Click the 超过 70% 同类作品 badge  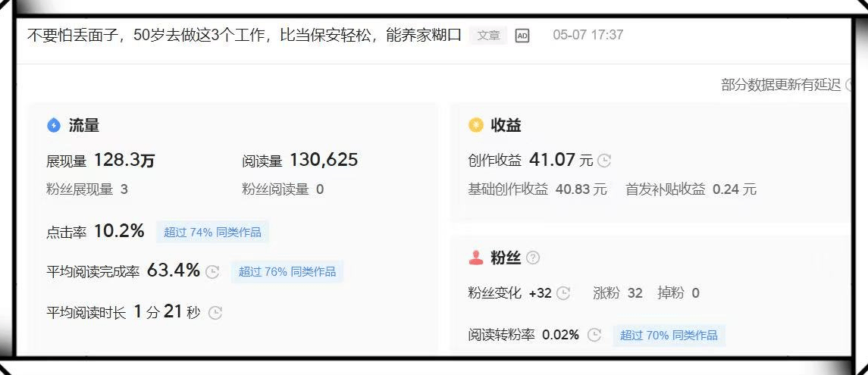(669, 335)
